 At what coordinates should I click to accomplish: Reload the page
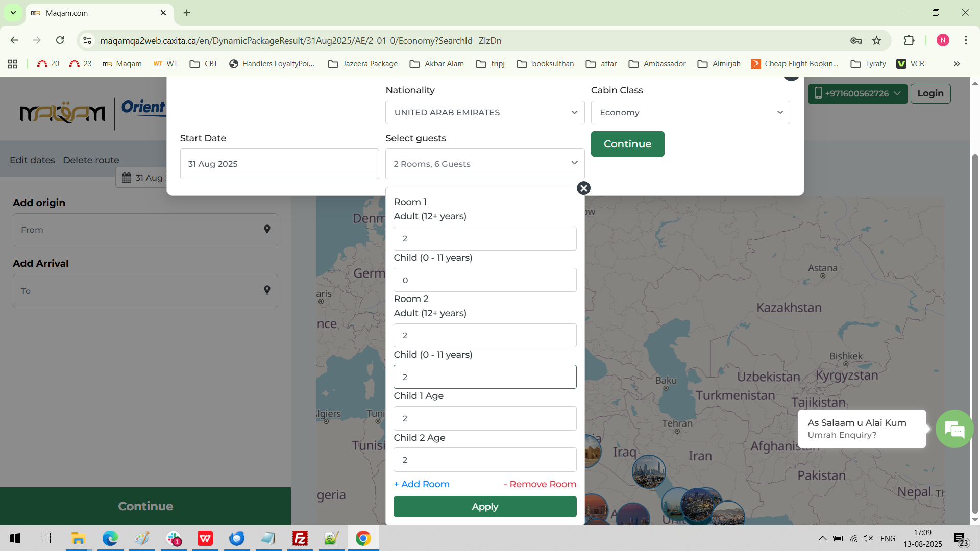[60, 40]
